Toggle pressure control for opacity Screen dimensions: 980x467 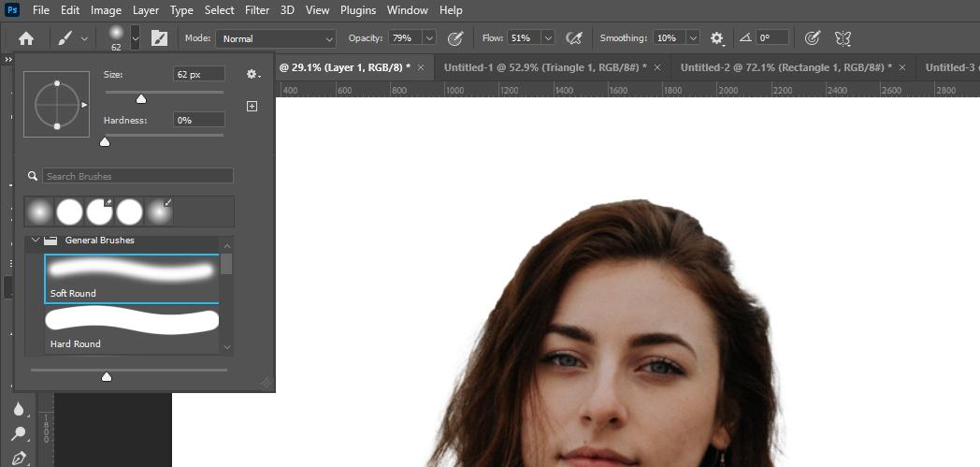tap(455, 38)
